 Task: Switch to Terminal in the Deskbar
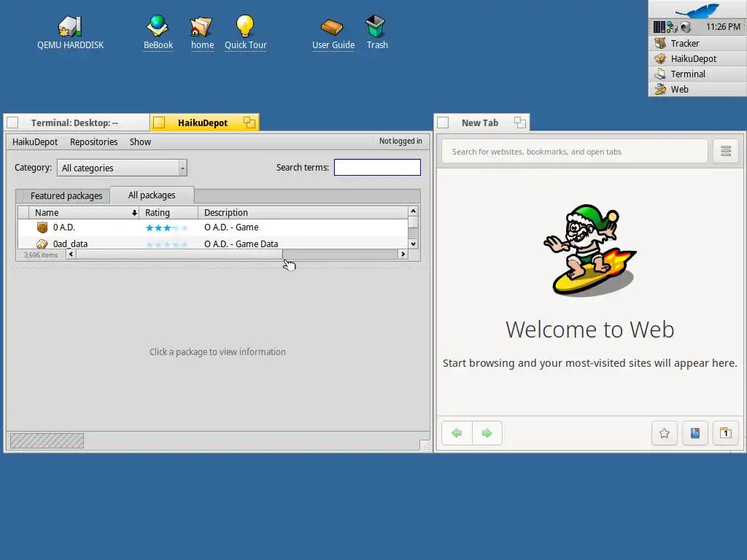[697, 74]
